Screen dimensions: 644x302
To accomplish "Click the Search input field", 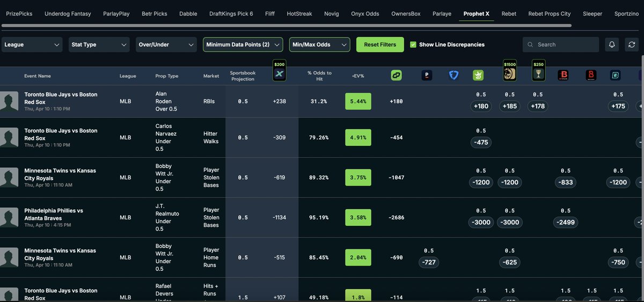I will point(561,45).
